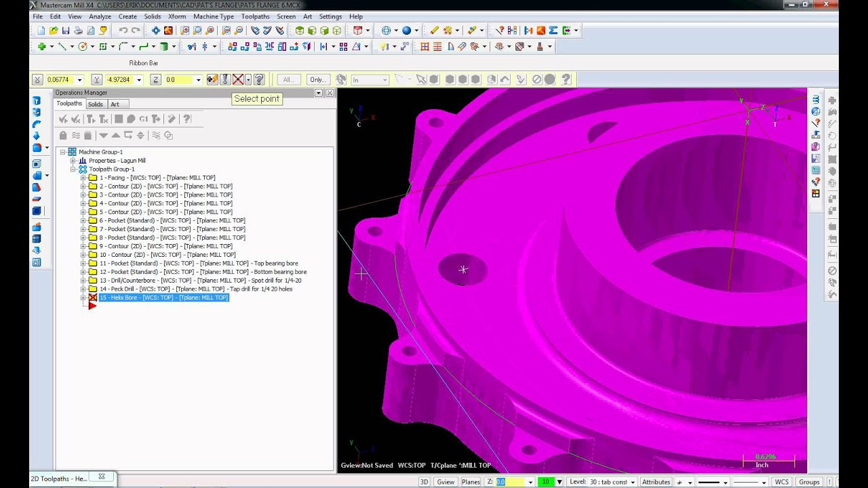The image size is (868, 488).
Task: Click the Undo arrow icon
Action: pyautogui.click(x=123, y=30)
